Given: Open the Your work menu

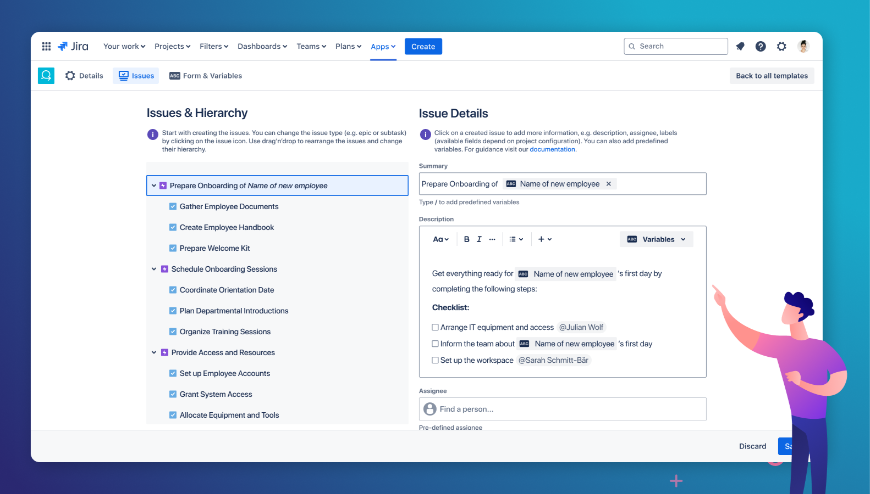Looking at the screenshot, I should [124, 46].
